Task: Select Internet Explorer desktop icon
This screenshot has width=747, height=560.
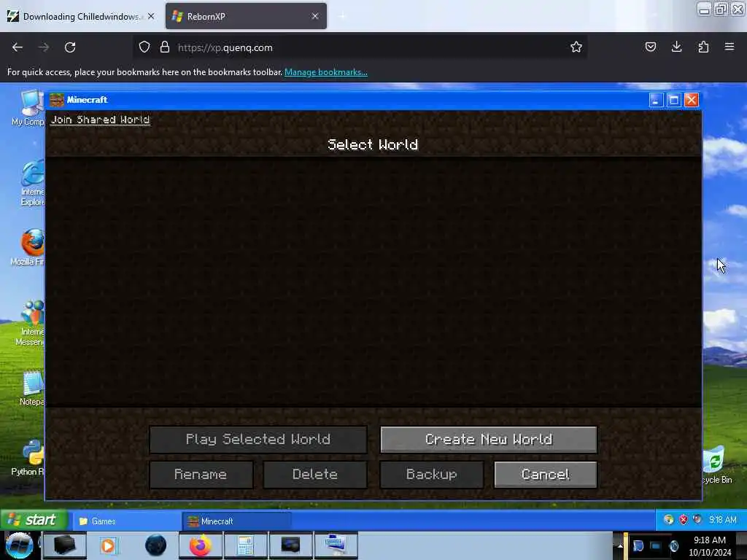Action: pos(31,183)
